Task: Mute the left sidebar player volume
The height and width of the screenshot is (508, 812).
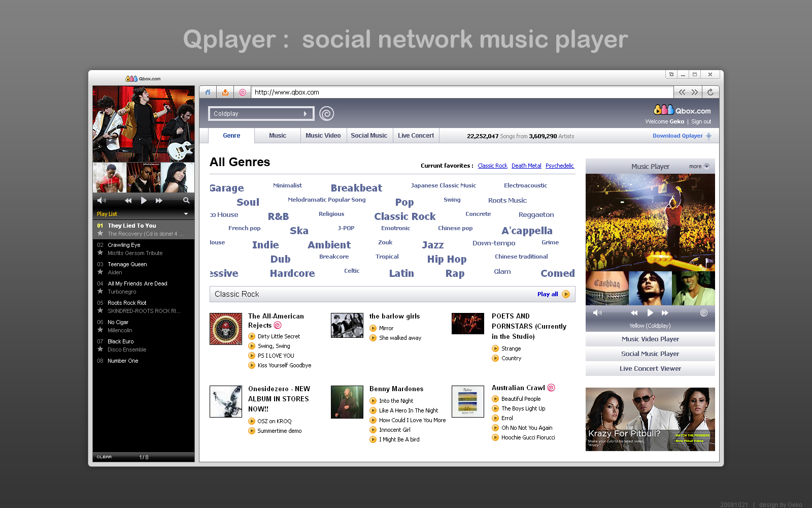Action: click(101, 200)
